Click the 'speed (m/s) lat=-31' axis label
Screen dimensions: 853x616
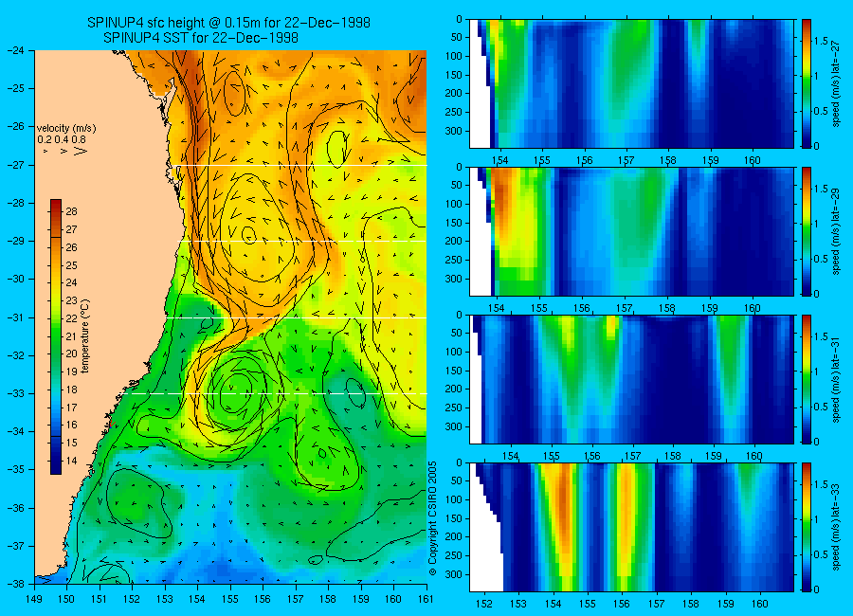coord(836,379)
